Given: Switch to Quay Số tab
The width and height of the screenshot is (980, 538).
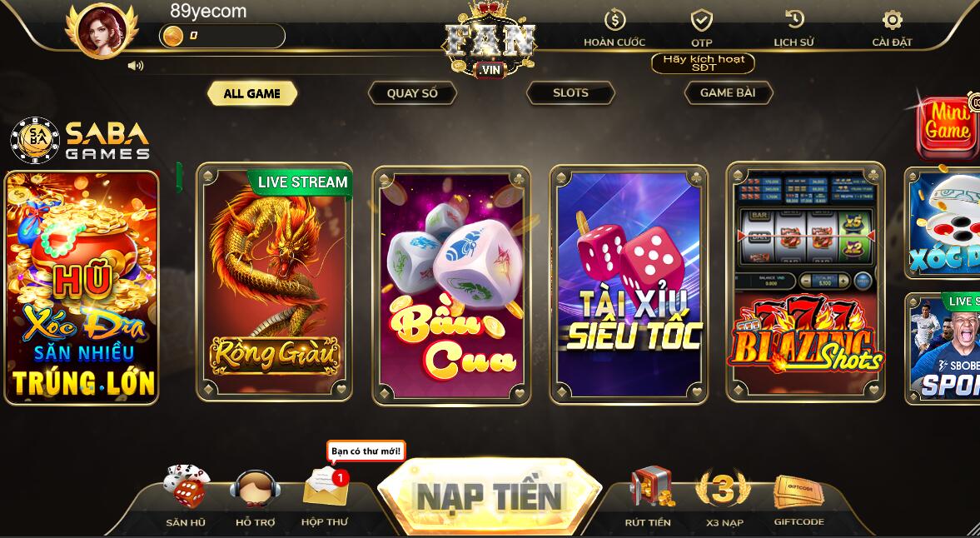Looking at the screenshot, I should pos(412,93).
